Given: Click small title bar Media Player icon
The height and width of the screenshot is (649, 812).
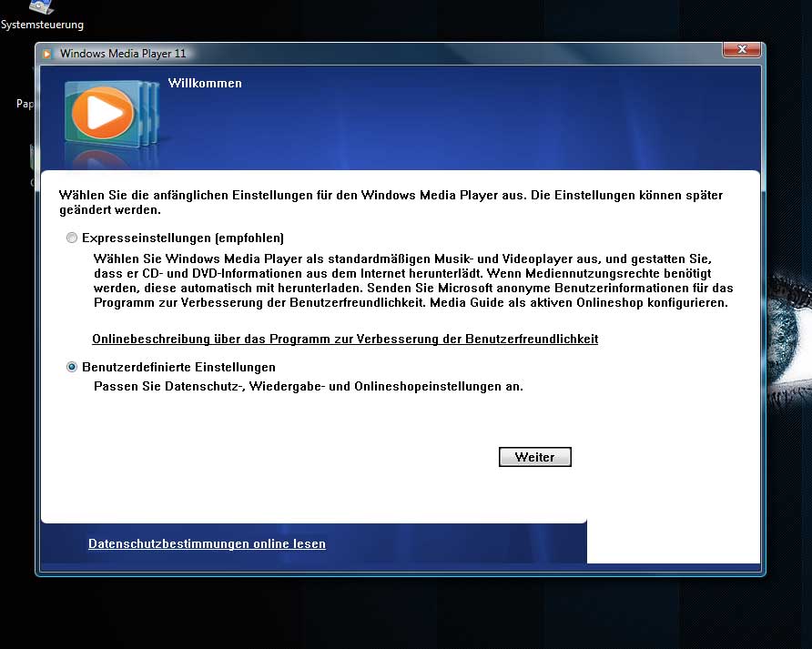Looking at the screenshot, I should pyautogui.click(x=47, y=54).
